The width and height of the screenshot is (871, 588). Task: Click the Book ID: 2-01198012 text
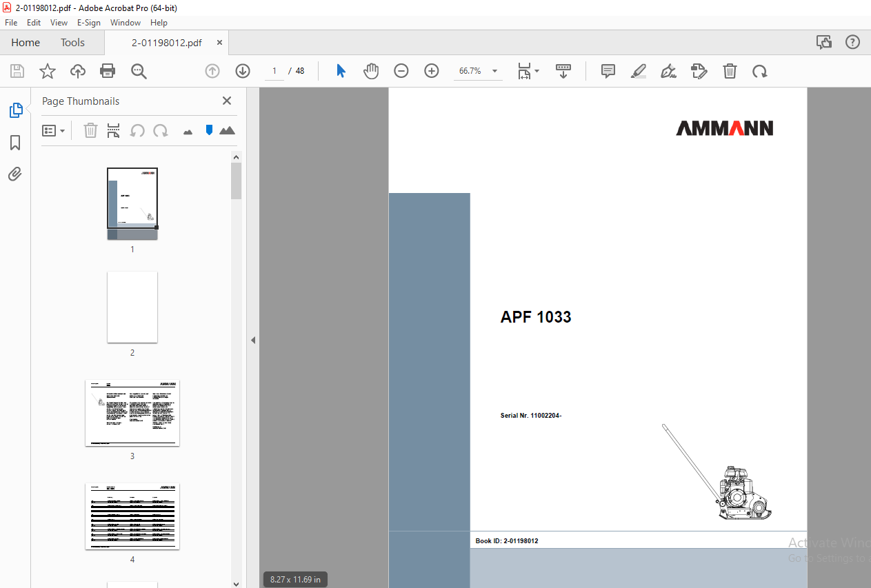pyautogui.click(x=507, y=541)
